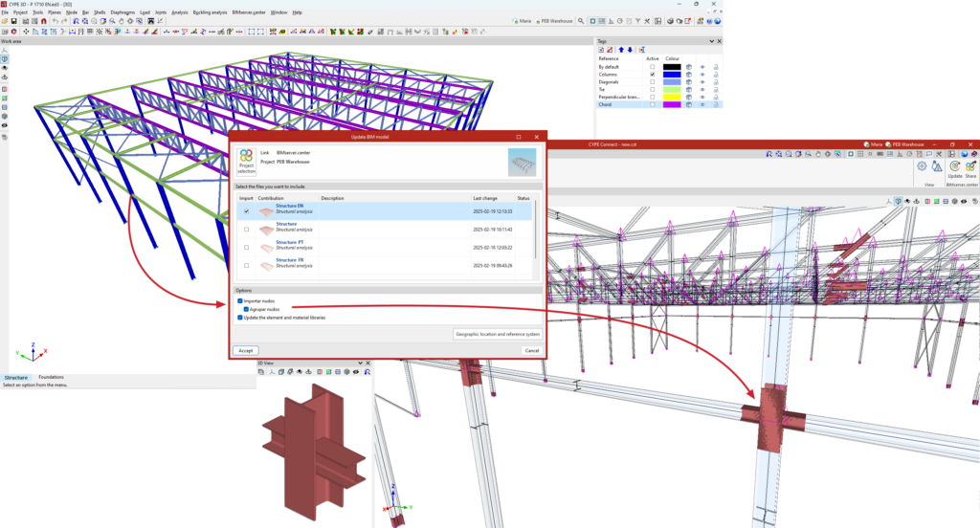Open the Buckling analysis menu

click(x=210, y=12)
